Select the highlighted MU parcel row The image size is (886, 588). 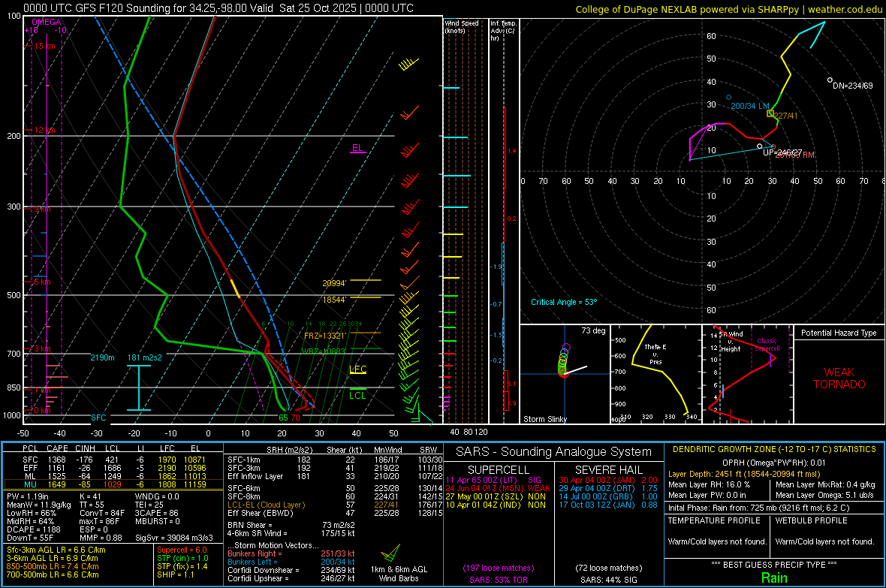click(113, 484)
